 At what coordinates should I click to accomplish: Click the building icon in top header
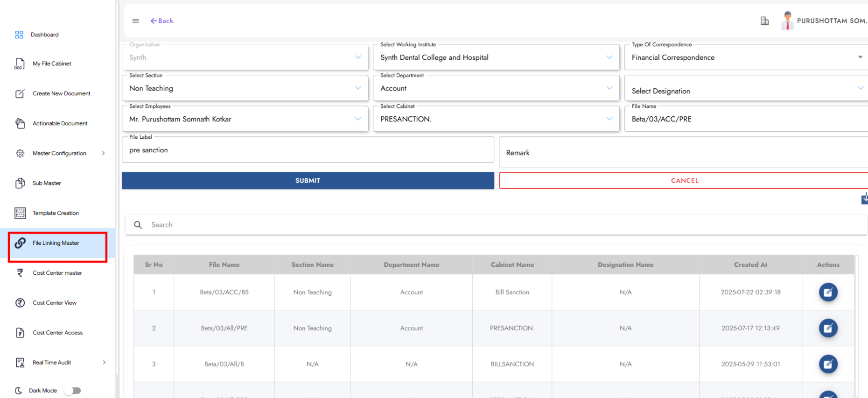[764, 21]
